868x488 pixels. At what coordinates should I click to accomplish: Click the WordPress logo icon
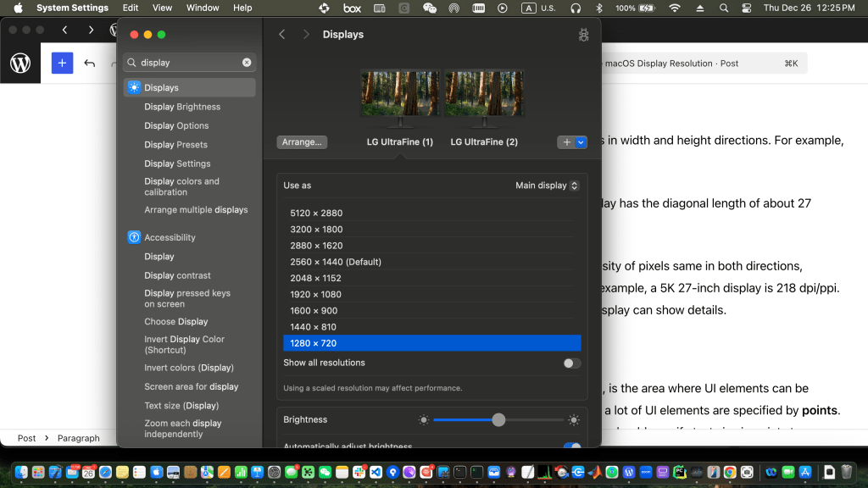pyautogui.click(x=20, y=64)
